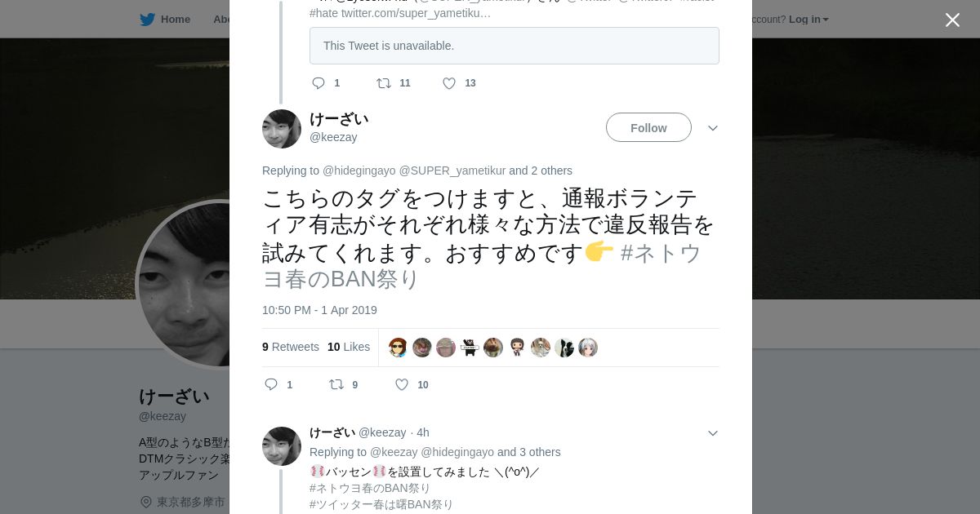
Task: Like the upper tweet with 13 likes
Action: pyautogui.click(x=449, y=83)
